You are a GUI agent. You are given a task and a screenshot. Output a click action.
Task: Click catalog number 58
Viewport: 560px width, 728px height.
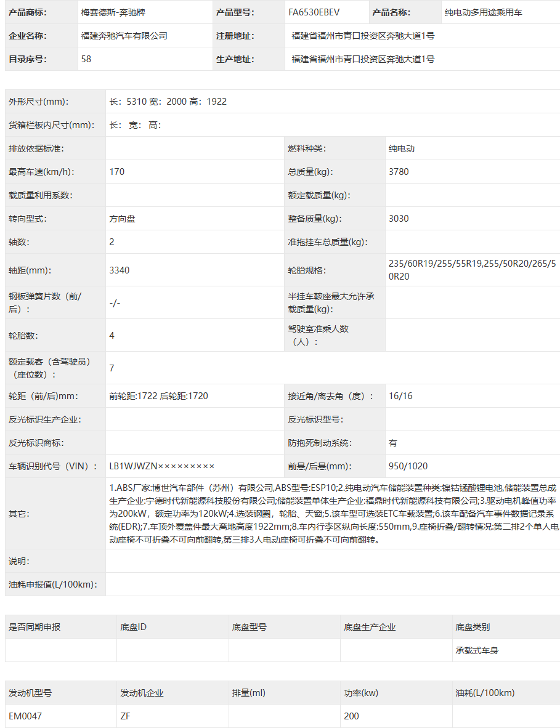point(86,59)
